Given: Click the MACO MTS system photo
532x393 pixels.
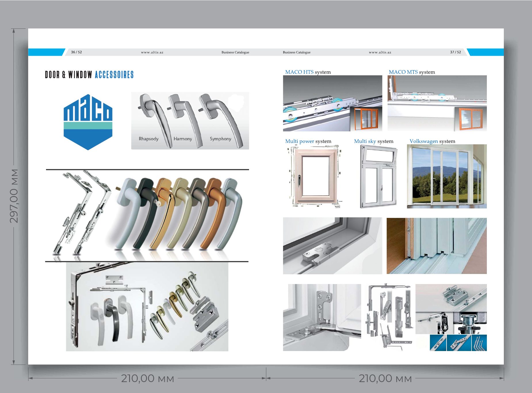Looking at the screenshot, I should 437,103.
